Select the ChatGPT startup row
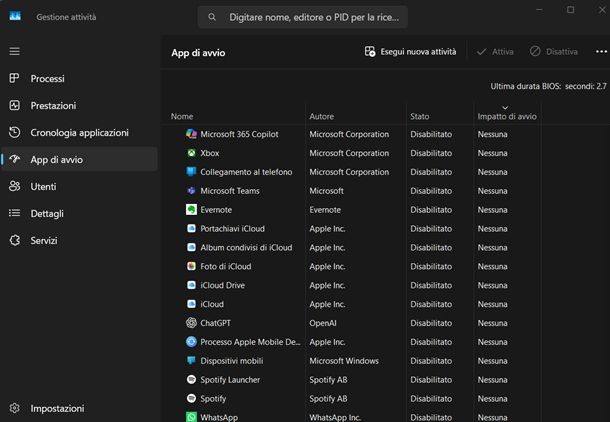610x422 pixels. [216, 323]
